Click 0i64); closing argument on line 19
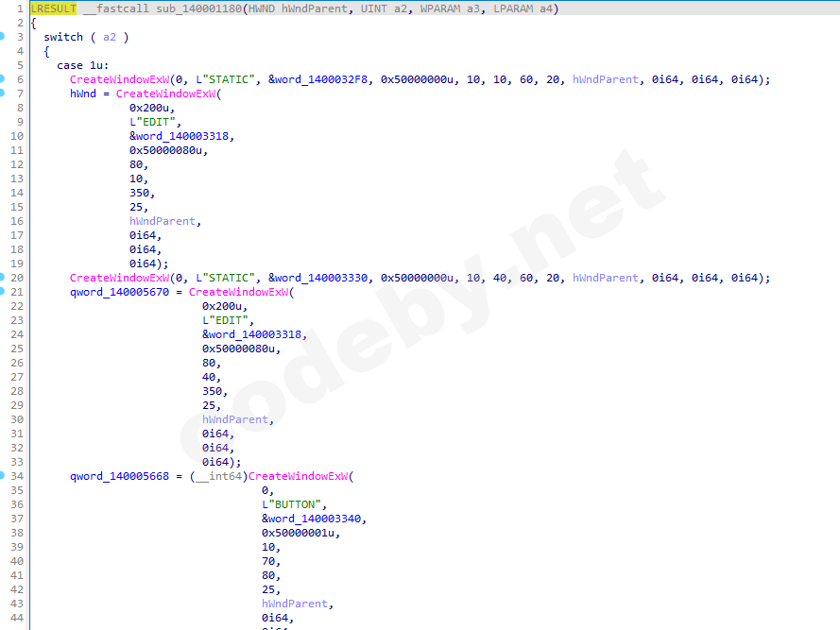 (x=149, y=264)
